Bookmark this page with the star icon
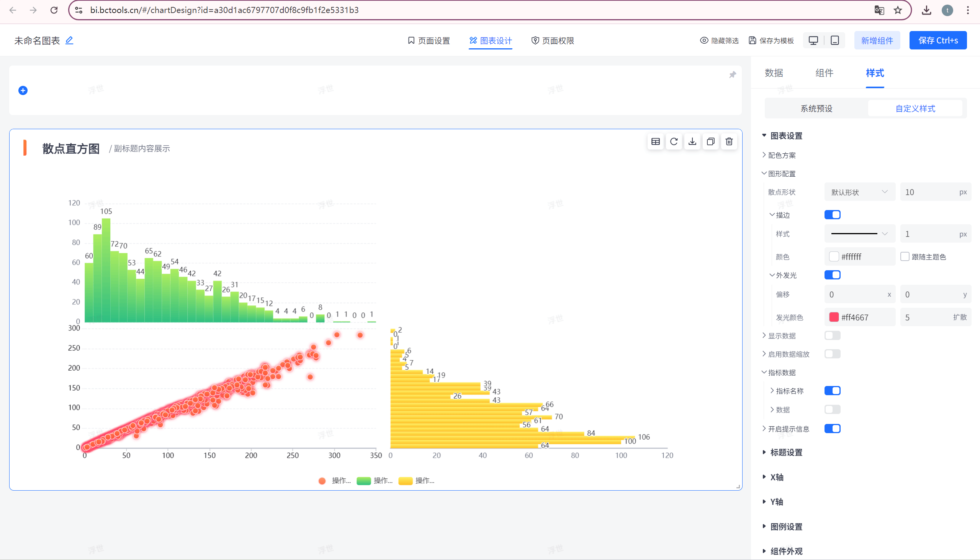980x560 pixels. point(898,10)
